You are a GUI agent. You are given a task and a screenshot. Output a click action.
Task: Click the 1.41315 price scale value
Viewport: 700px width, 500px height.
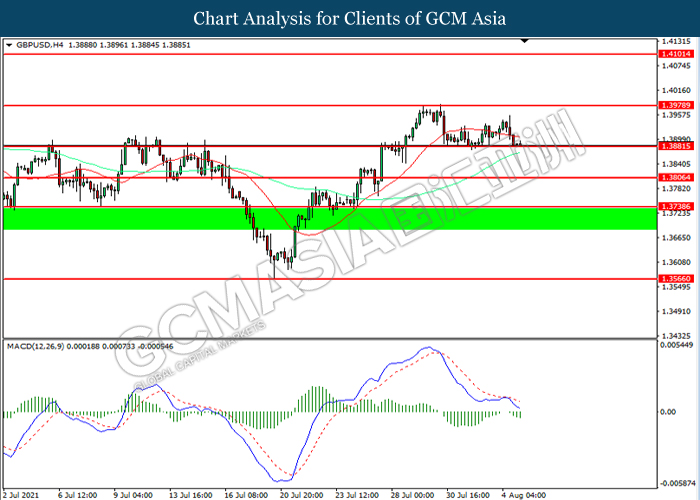[676, 42]
